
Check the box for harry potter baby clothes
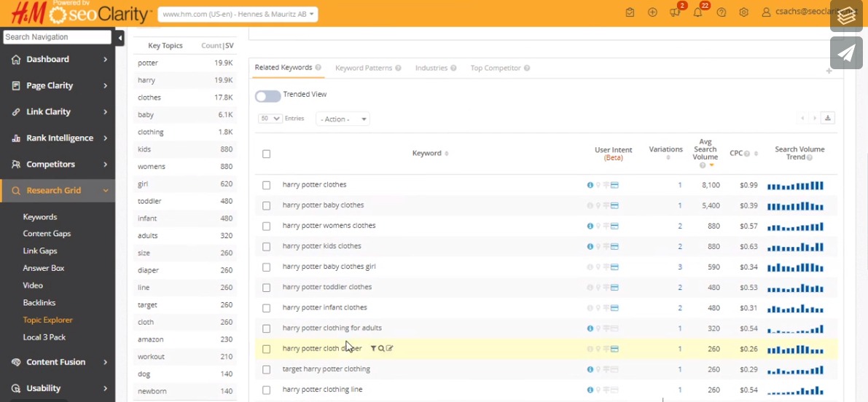point(266,205)
